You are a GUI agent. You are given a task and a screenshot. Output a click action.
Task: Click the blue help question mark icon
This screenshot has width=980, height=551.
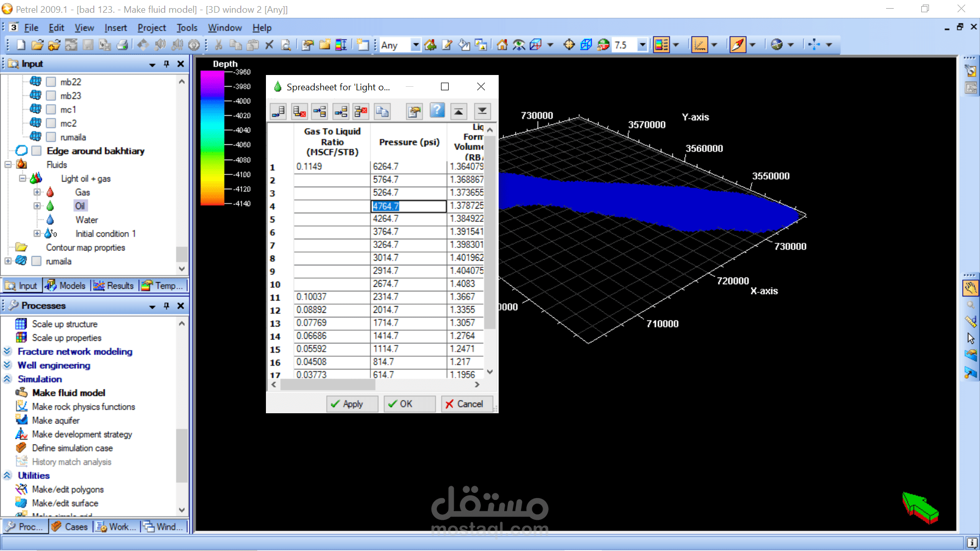pyautogui.click(x=437, y=110)
